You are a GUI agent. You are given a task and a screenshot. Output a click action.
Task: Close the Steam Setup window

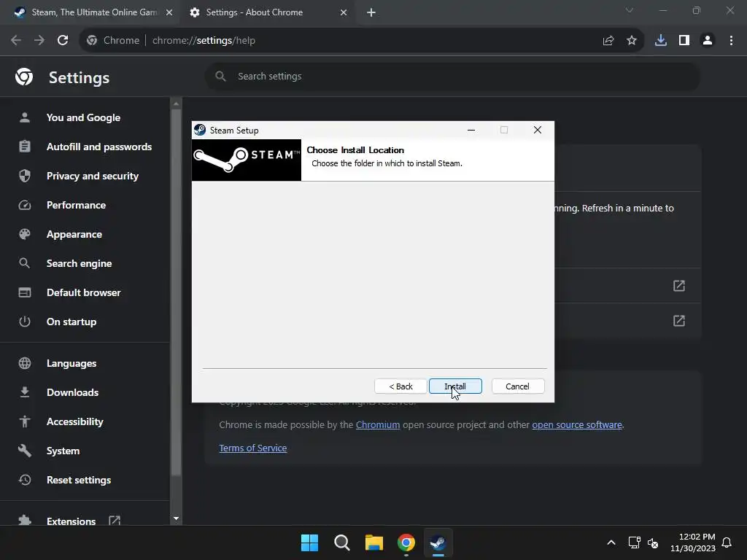tap(538, 130)
